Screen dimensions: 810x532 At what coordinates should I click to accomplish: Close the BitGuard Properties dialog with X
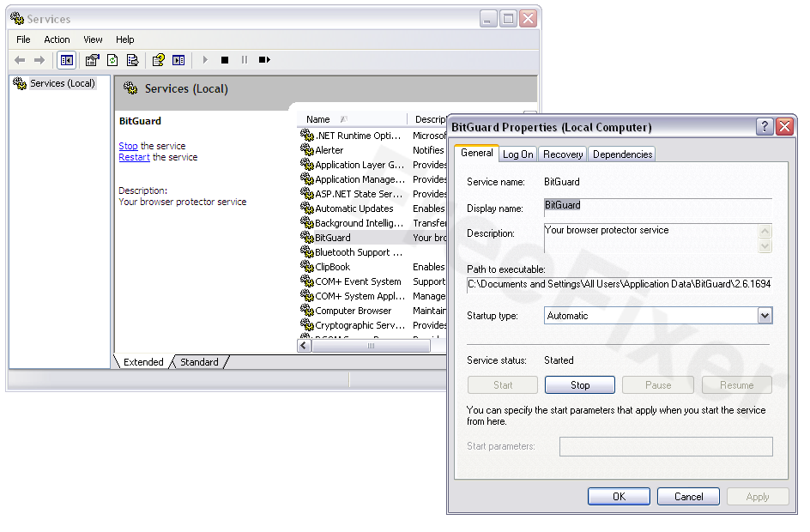[784, 126]
